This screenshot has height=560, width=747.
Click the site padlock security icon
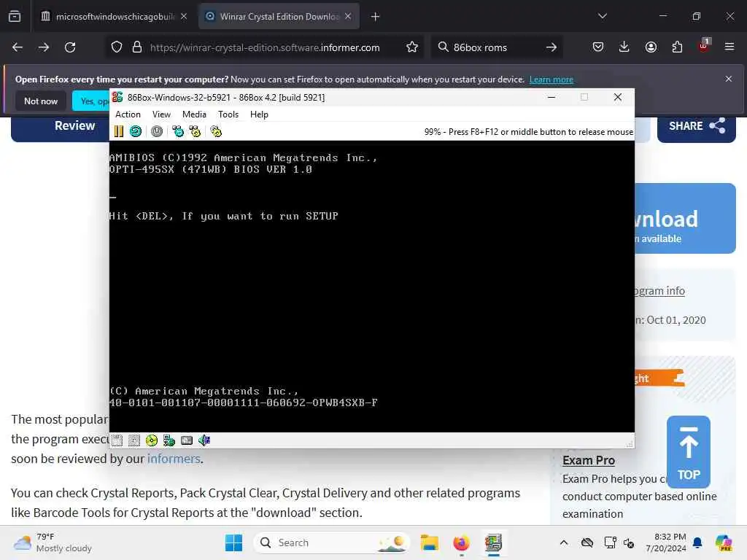(x=137, y=47)
